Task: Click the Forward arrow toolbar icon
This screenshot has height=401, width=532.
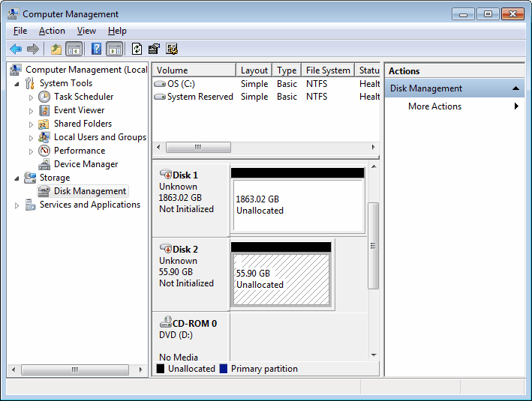Action: tap(33, 49)
